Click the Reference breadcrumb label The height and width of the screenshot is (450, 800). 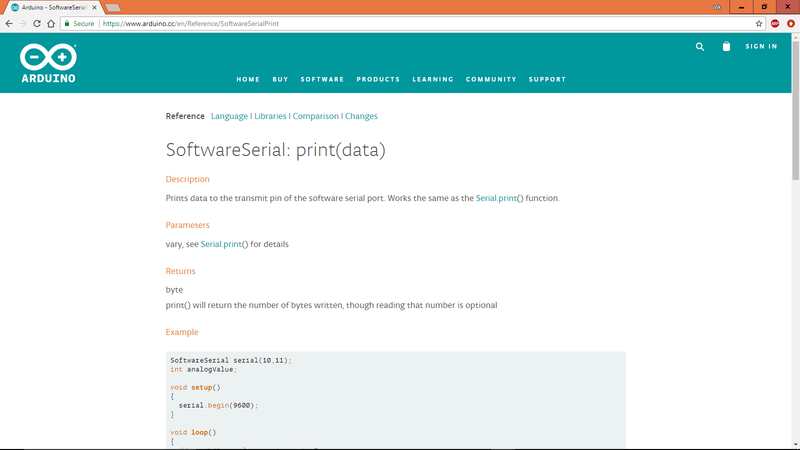[185, 116]
